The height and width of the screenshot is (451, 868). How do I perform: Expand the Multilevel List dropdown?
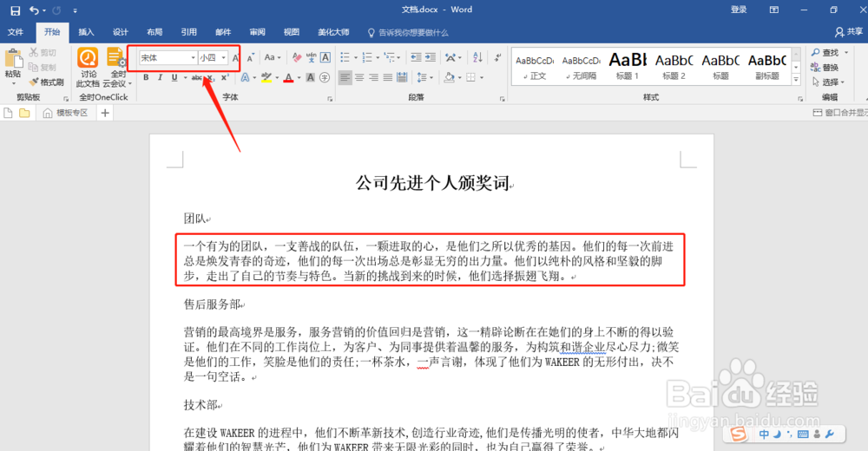398,57
